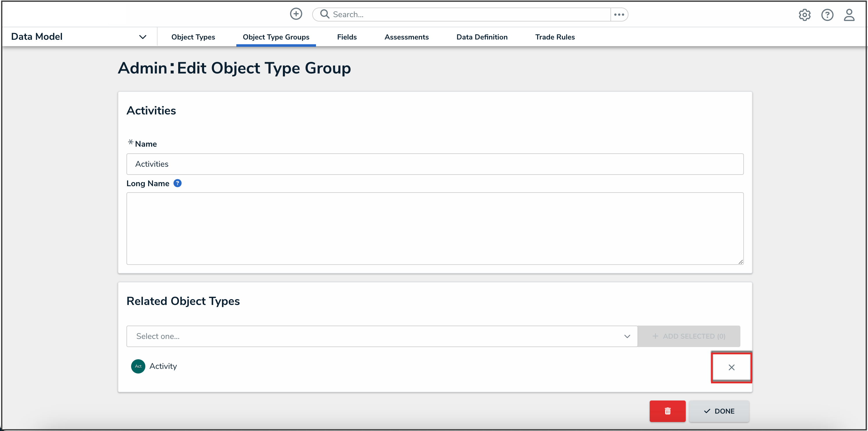Click the Long Name help tooltip icon
The width and height of the screenshot is (868, 431).
(177, 183)
